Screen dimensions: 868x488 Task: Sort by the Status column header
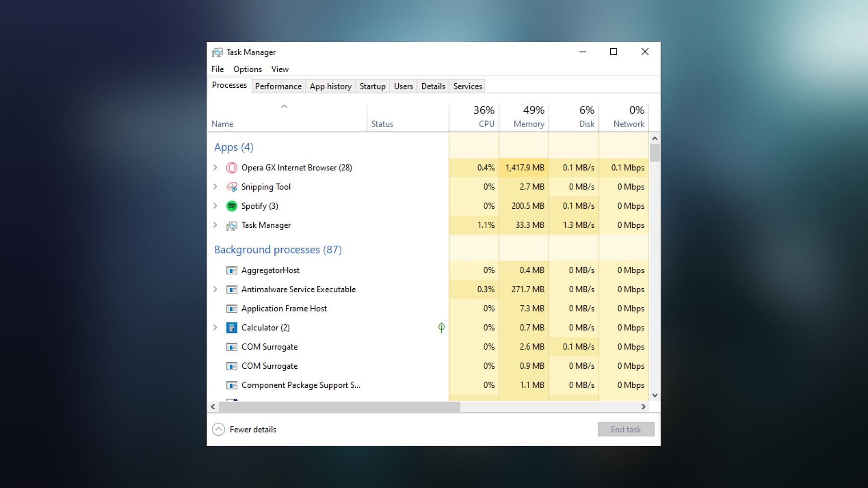coord(408,117)
